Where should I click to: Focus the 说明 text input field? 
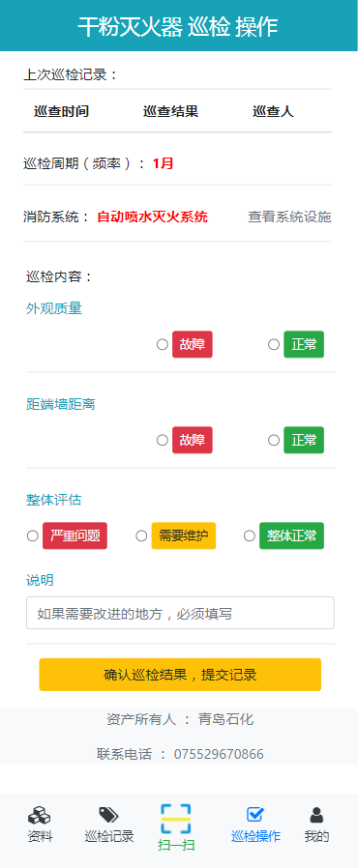[x=180, y=613]
